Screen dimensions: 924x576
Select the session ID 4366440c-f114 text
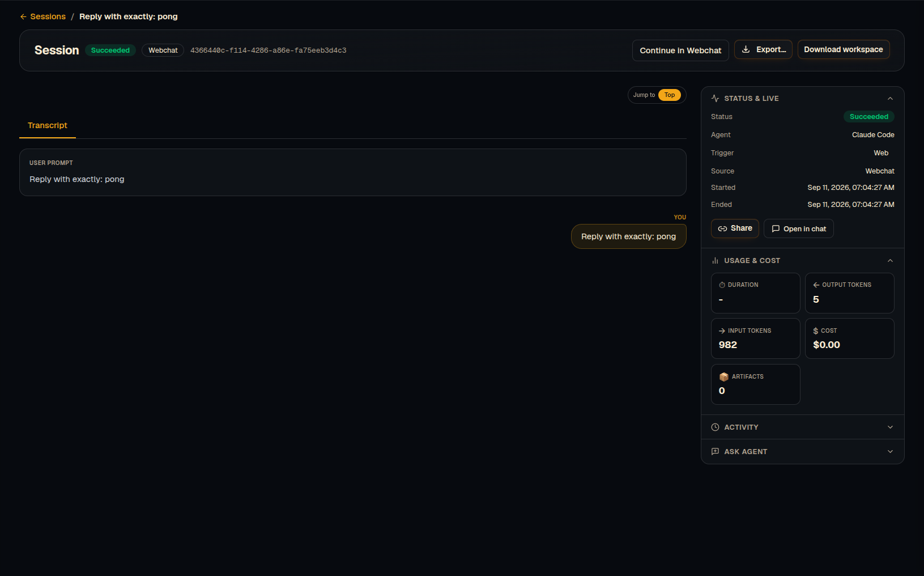268,50
